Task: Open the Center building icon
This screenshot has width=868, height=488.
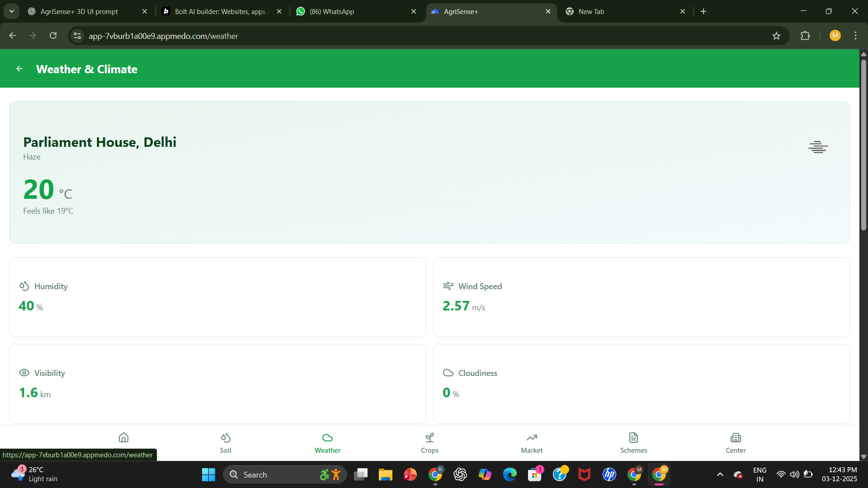Action: coord(736,438)
